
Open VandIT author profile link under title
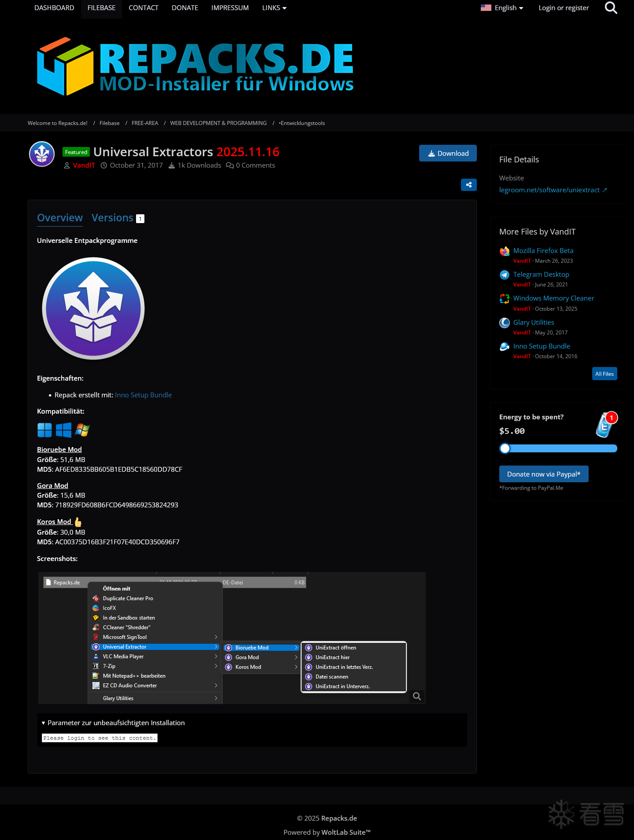[x=84, y=165]
